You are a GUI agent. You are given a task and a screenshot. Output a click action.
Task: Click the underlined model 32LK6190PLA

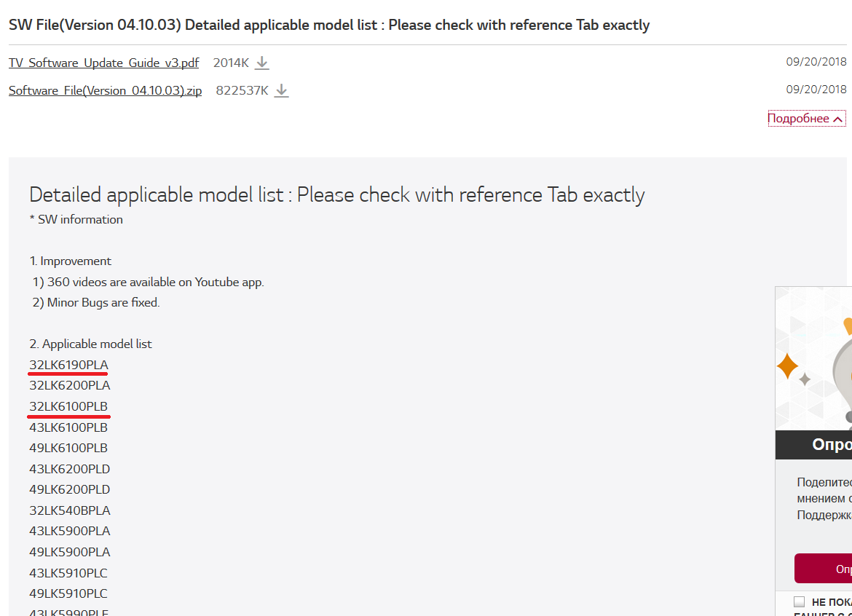click(x=68, y=365)
